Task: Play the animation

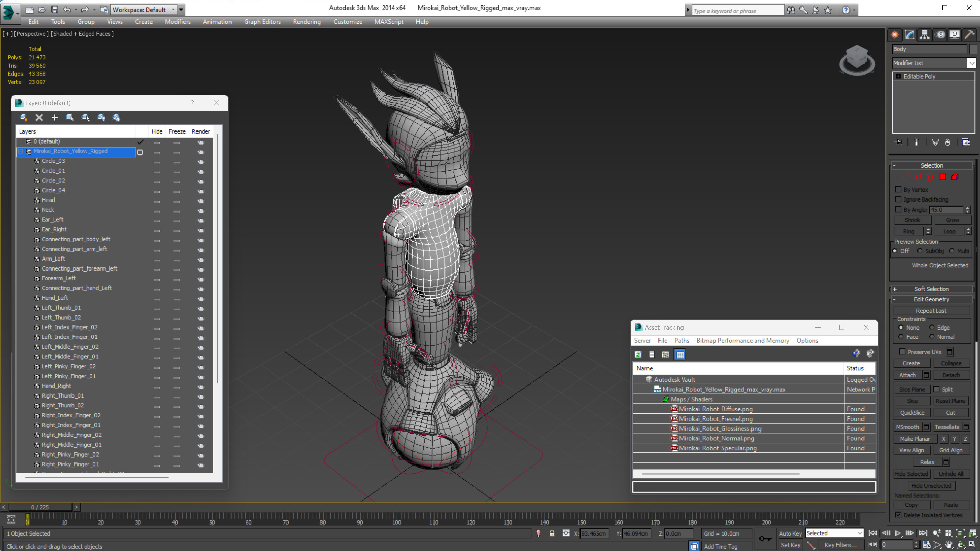Action: pos(898,533)
